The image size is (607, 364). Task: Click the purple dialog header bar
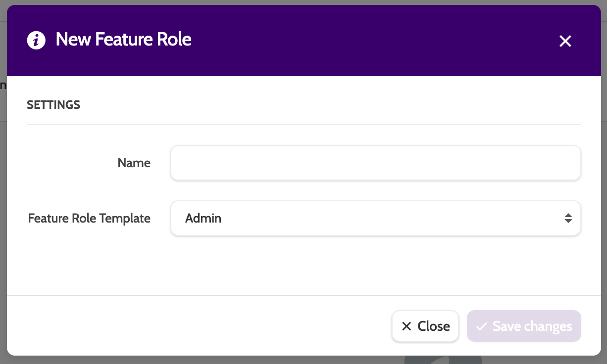coord(347,40)
